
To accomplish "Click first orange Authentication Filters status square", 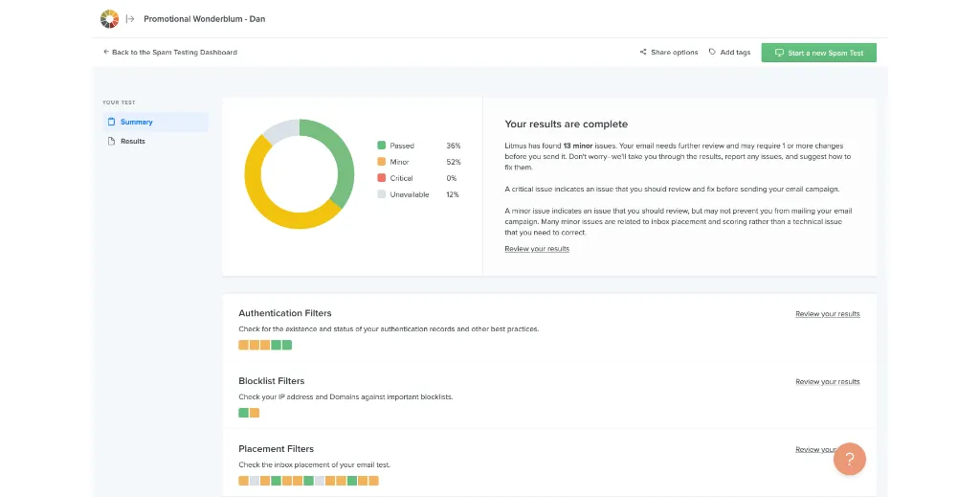I will tap(243, 345).
